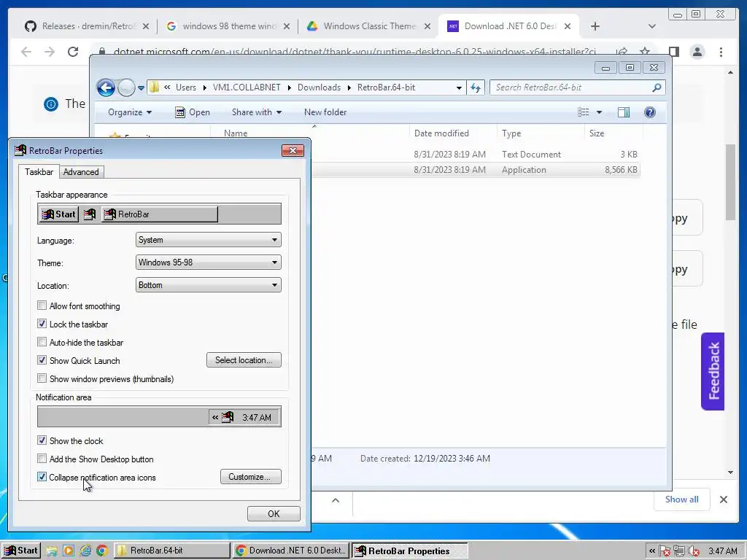747x560 pixels.
Task: Open the Theme dropdown showing Windows 95-98
Action: (208, 262)
